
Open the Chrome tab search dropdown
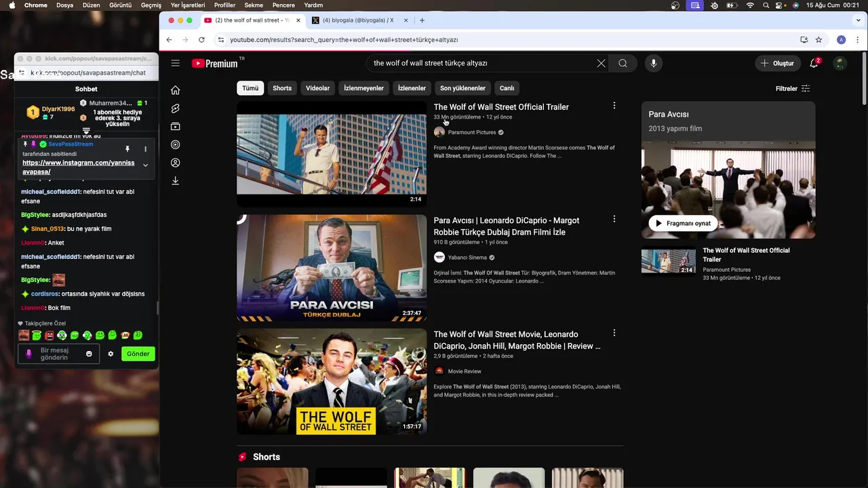(x=857, y=20)
